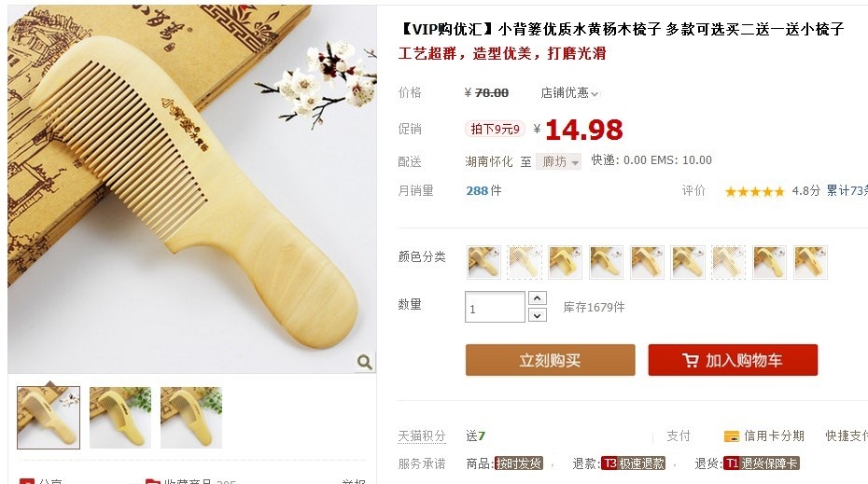Open the 廊坊 delivery destination dropdown
Screen dimensions: 868x484
558,161
